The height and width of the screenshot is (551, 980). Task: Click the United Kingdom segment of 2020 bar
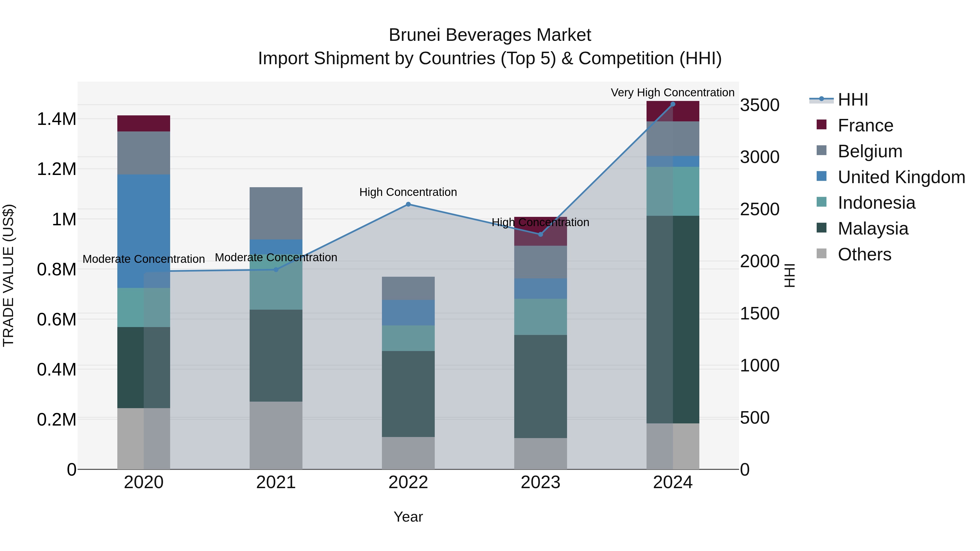[x=144, y=231]
